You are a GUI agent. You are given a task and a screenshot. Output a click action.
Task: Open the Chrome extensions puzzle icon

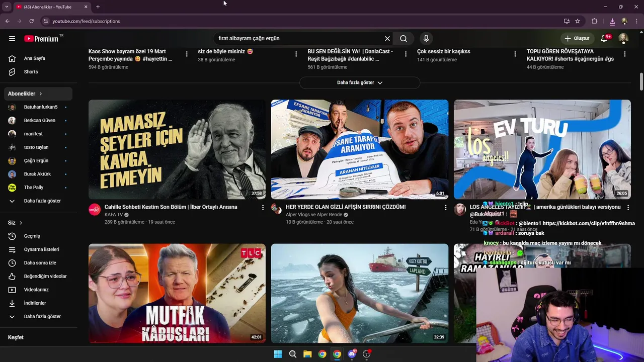pyautogui.click(x=595, y=21)
